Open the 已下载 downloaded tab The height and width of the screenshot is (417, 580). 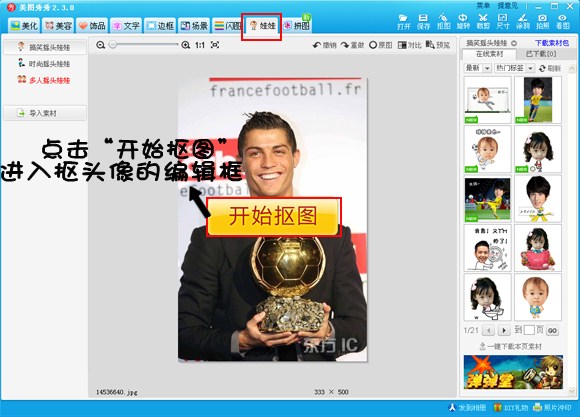pos(541,54)
